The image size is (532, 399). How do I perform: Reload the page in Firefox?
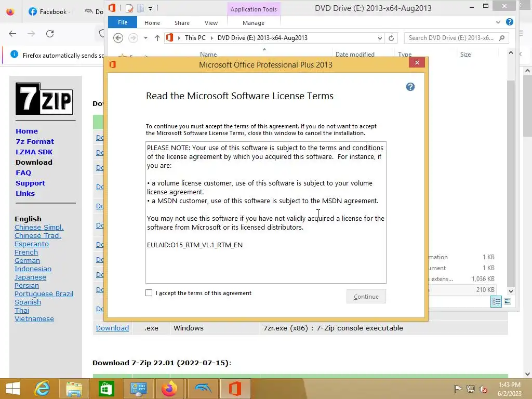[50, 34]
